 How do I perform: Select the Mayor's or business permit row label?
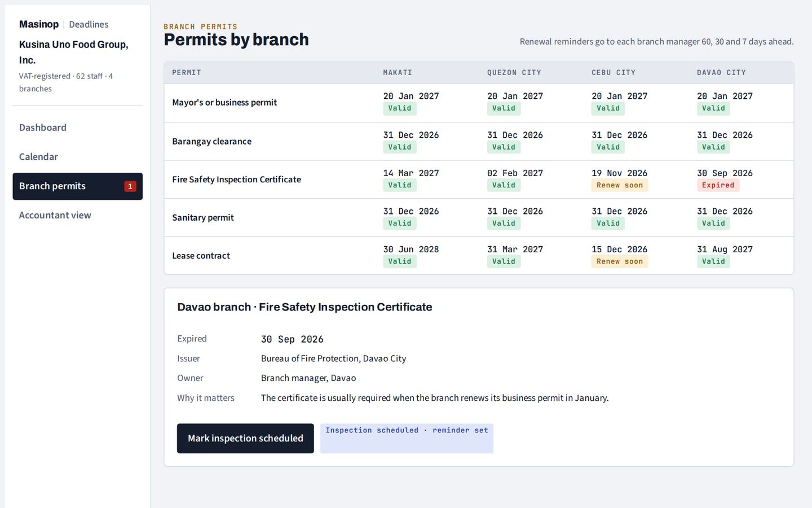(224, 103)
